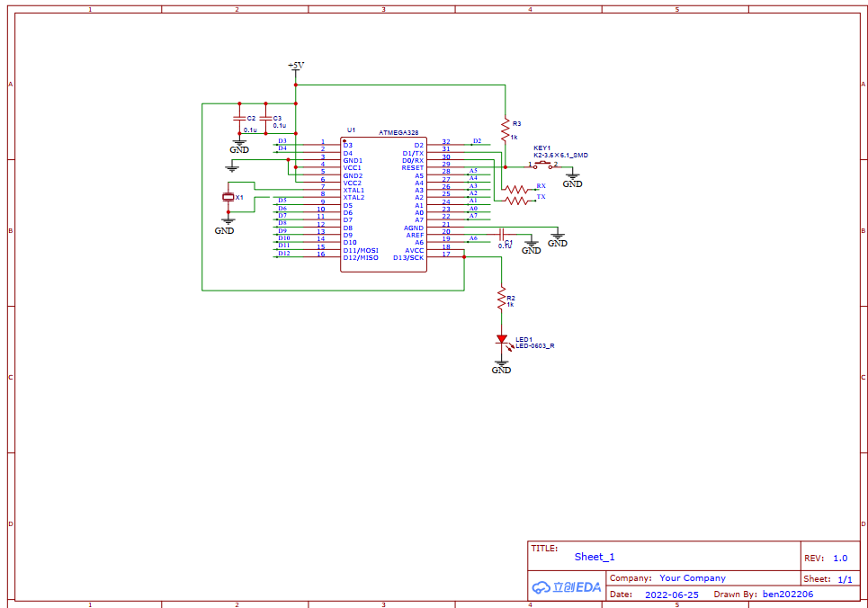Click the Sheet 1/1 value
Viewport: 868px width, 608px height.
[845, 580]
